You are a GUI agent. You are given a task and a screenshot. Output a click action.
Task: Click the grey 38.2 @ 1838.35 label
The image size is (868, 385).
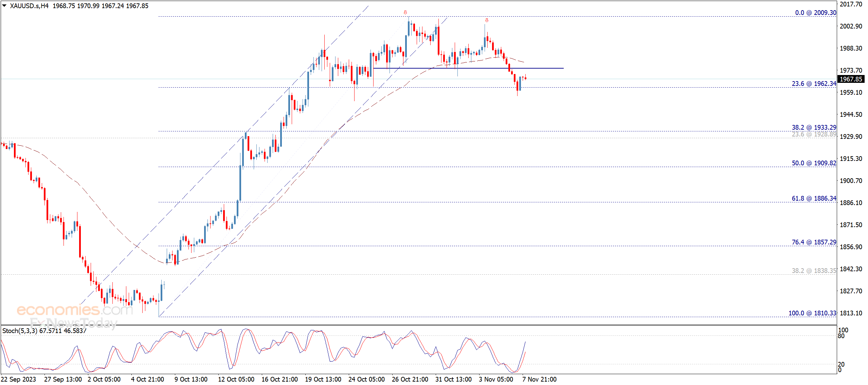tap(814, 271)
